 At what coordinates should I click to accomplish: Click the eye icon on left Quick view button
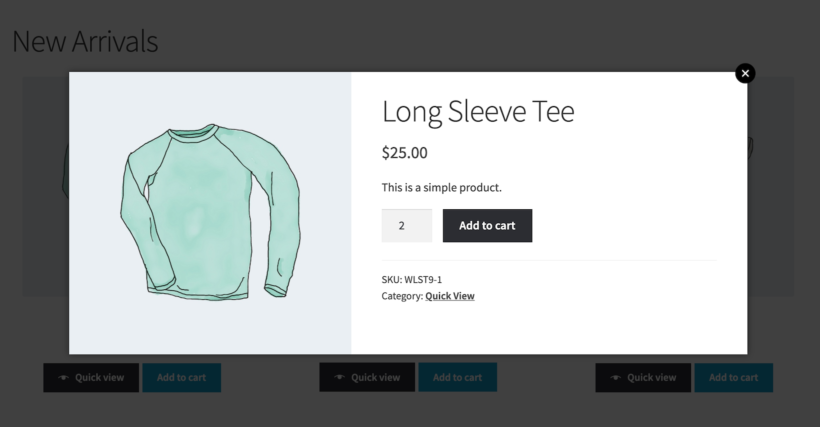point(64,378)
